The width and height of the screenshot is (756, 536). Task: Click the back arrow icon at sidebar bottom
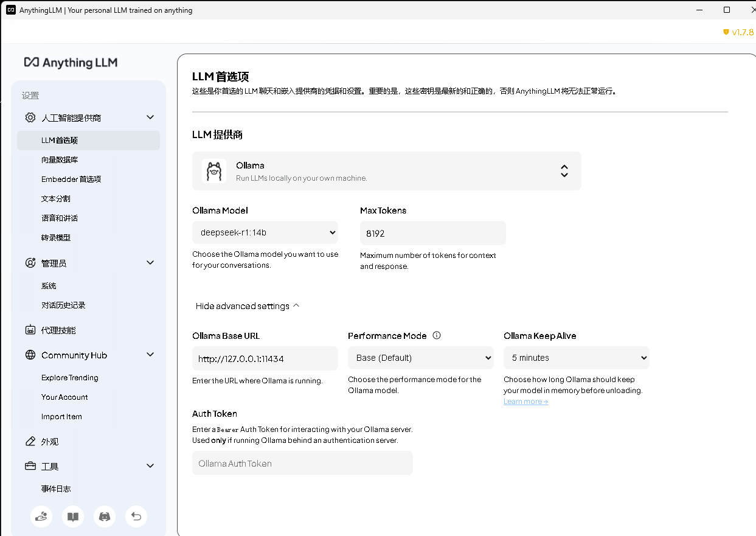point(136,517)
